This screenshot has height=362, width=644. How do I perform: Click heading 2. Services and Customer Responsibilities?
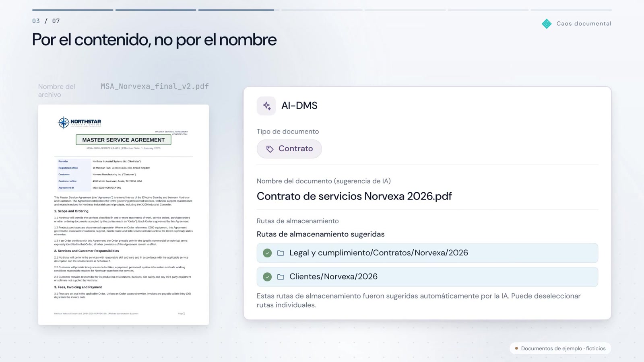(x=87, y=251)
